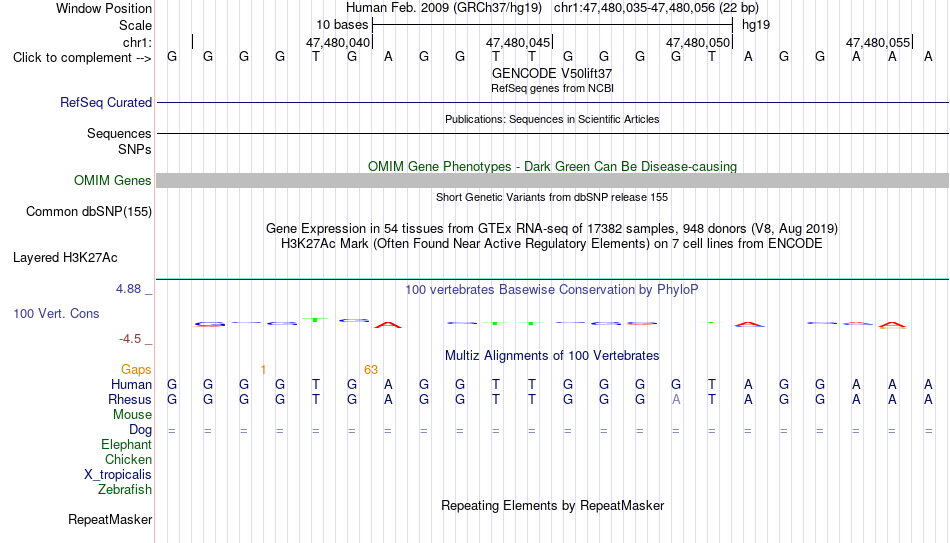Click the 47,480,045 position marker
Image resolution: width=950 pixels, height=543 pixels.
(518, 42)
